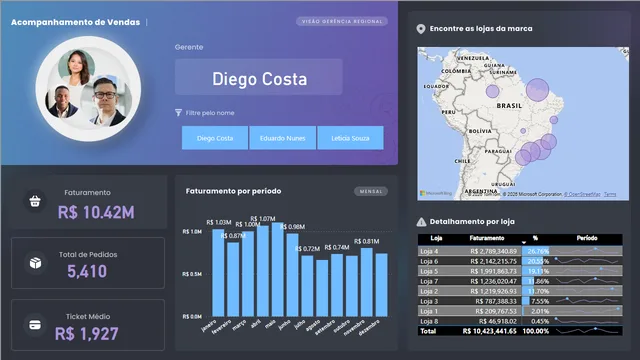Select the Loja 4 table row

coord(520,251)
